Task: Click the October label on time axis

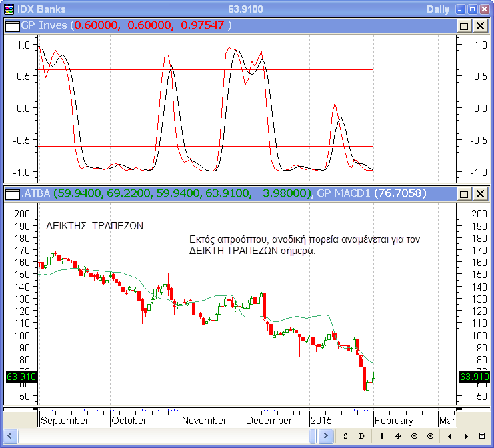Action: coord(129,421)
